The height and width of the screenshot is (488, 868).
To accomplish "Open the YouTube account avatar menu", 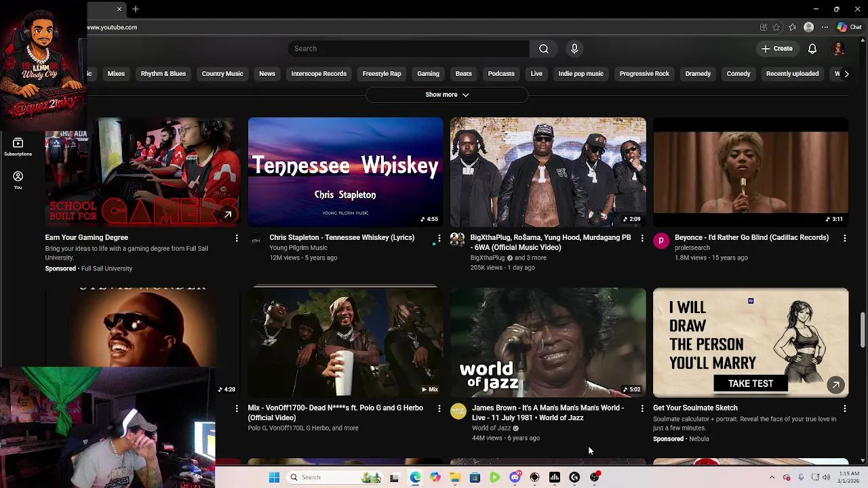I will [839, 49].
